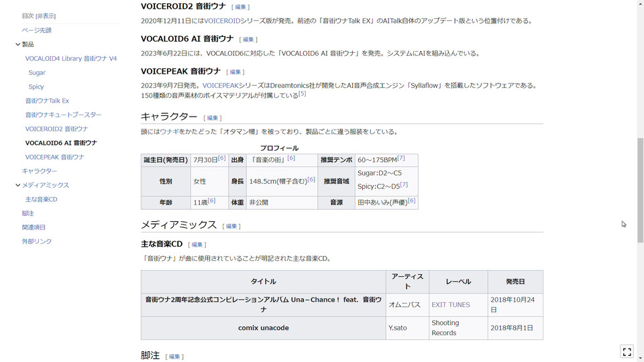Click the レーベル column header
Image resolution: width=644 pixels, height=362 pixels.
tap(458, 282)
